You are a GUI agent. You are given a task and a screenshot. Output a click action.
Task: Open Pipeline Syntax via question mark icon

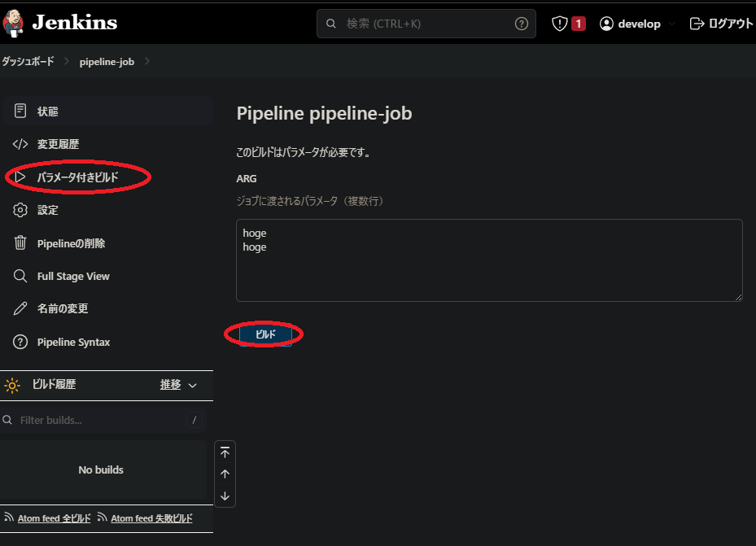pos(18,341)
